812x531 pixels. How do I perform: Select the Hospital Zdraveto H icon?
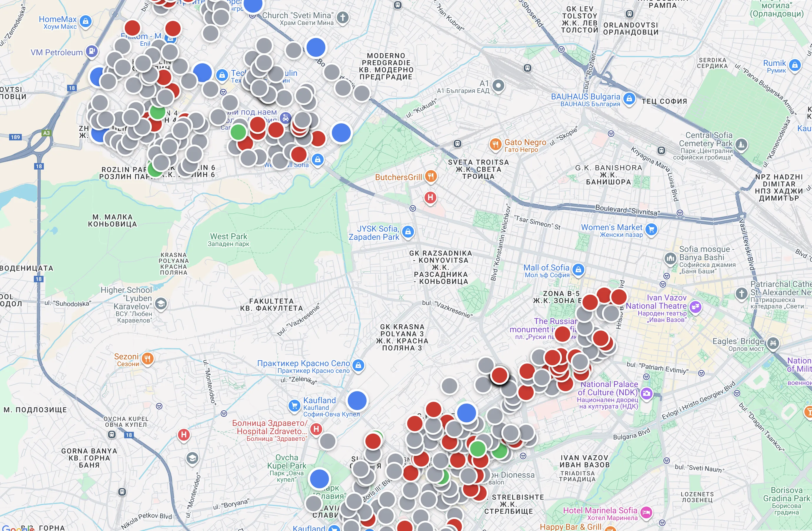pos(316,429)
